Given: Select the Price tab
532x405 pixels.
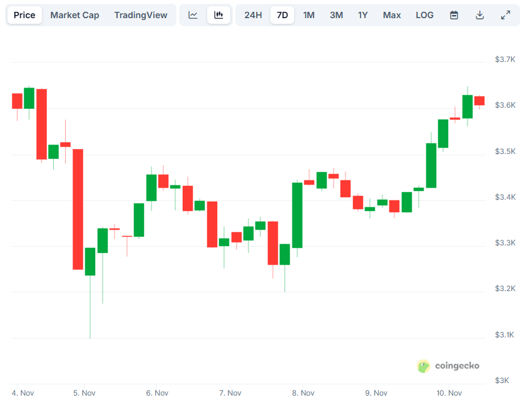Looking at the screenshot, I should pyautogui.click(x=24, y=14).
